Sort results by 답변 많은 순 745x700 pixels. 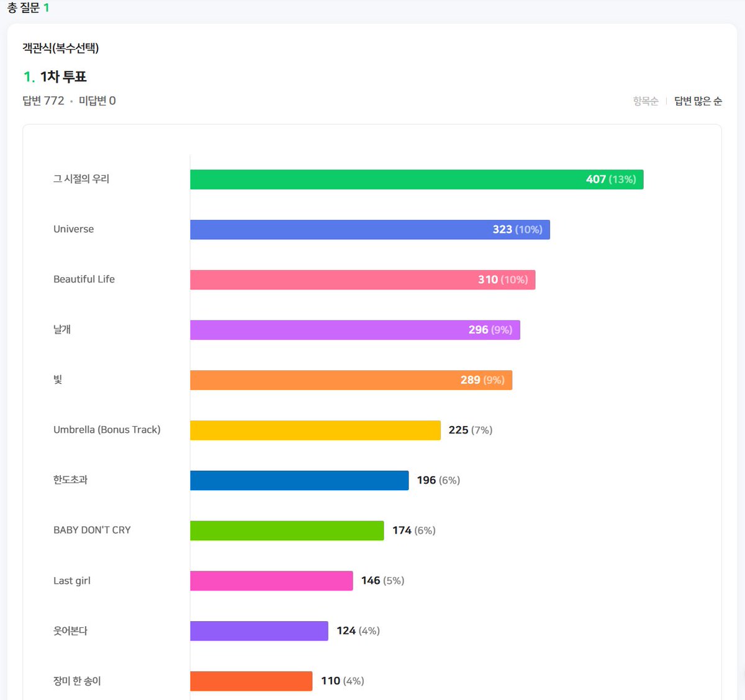pos(698,101)
